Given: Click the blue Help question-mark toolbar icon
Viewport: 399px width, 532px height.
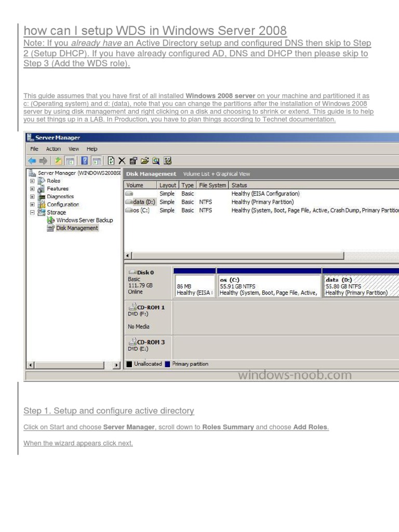Looking at the screenshot, I should (x=85, y=161).
